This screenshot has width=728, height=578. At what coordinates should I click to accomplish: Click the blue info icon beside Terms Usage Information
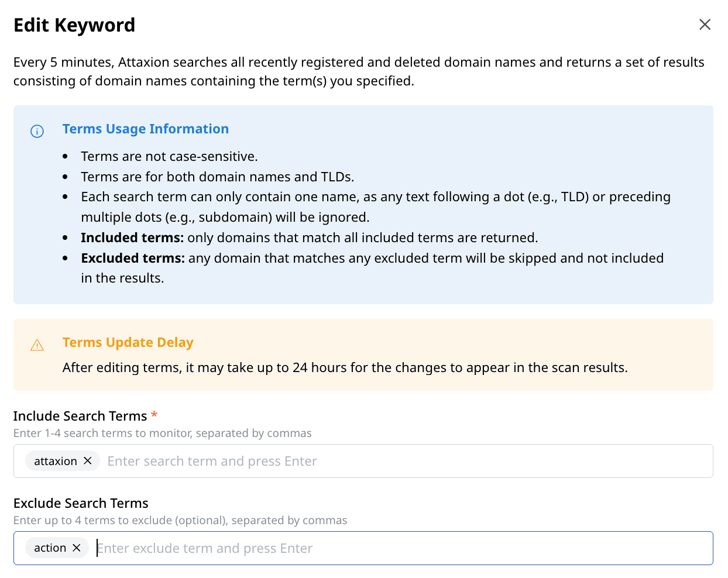point(37,131)
